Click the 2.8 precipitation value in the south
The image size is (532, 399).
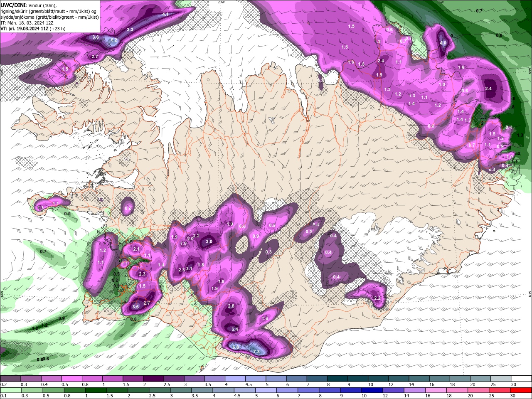click(232, 306)
